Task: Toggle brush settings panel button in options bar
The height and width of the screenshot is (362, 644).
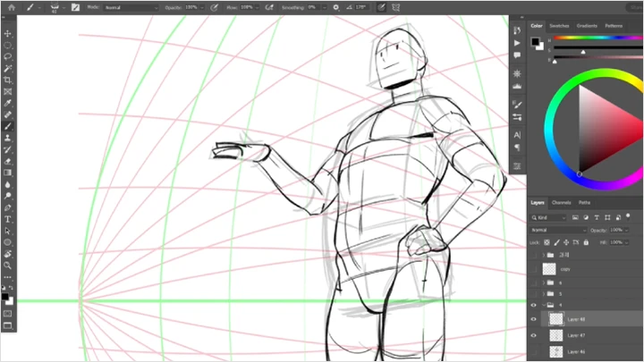Action: click(75, 7)
